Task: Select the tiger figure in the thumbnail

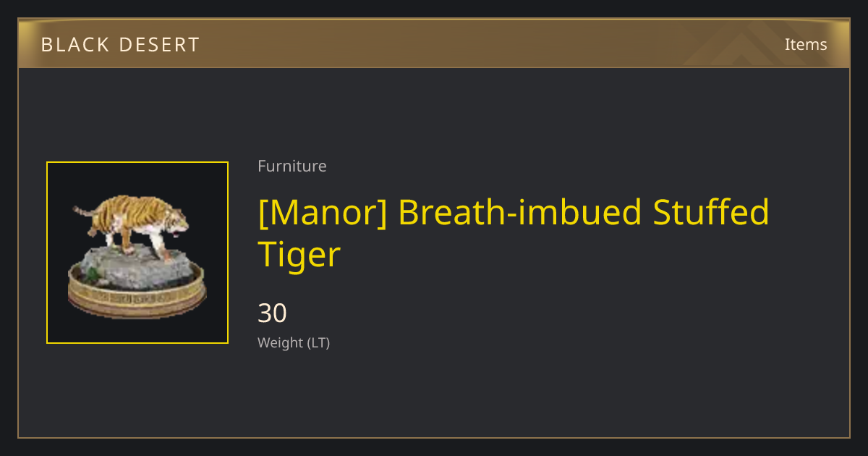Action: (x=132, y=224)
